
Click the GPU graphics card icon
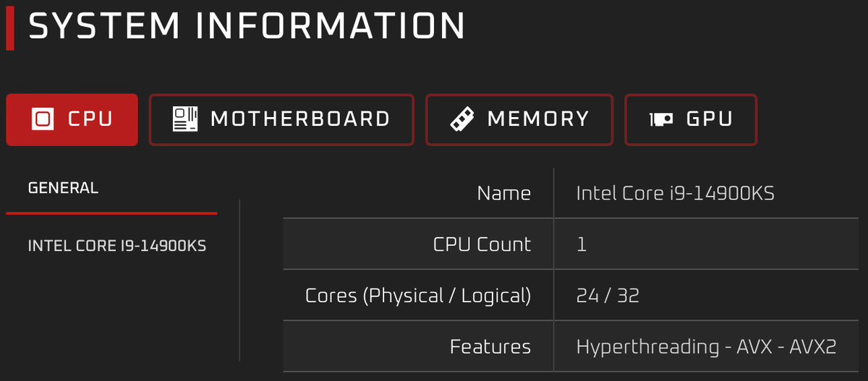662,119
